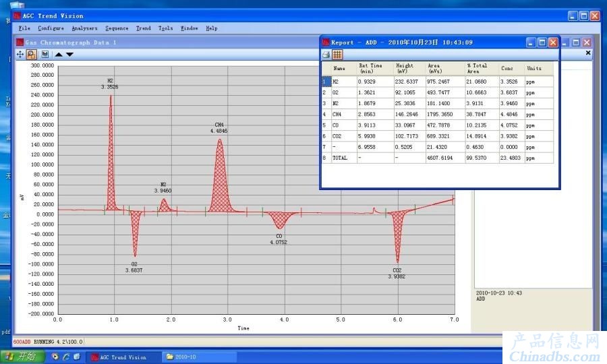Click the 600ADD status bar text

pyautogui.click(x=22, y=342)
